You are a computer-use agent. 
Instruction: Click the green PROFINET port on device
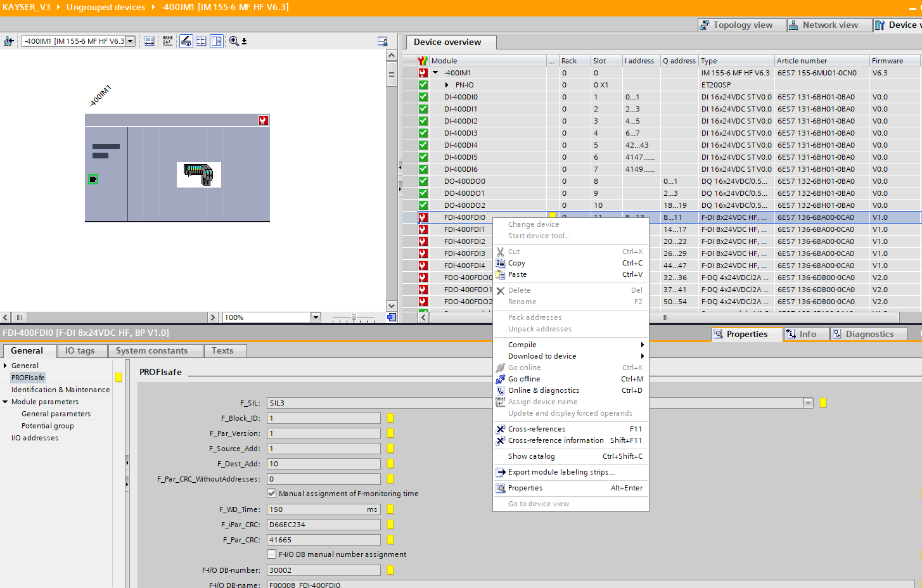tap(93, 179)
